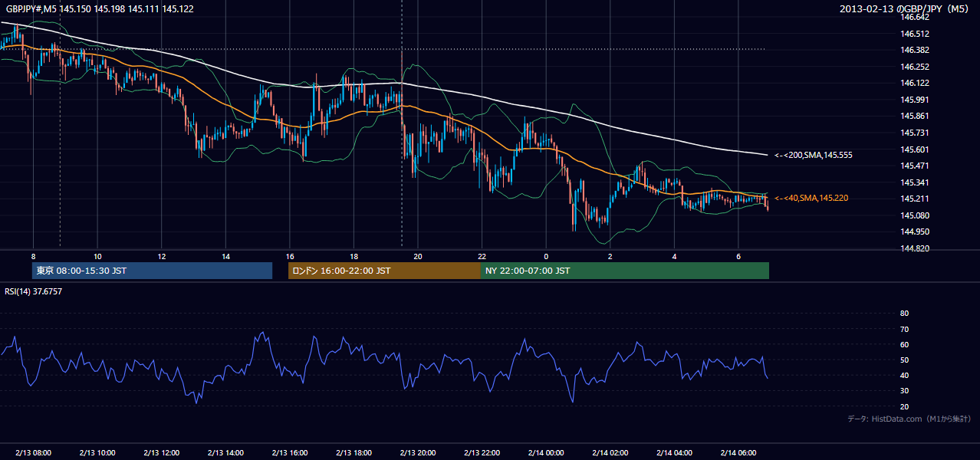
Task: Click hour label 20 under price chart
Action: coord(418,256)
